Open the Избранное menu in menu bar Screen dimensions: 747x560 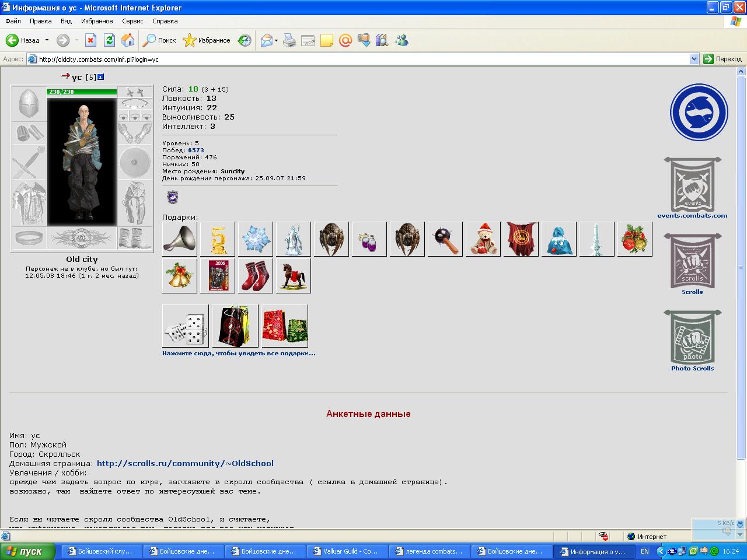pyautogui.click(x=97, y=21)
